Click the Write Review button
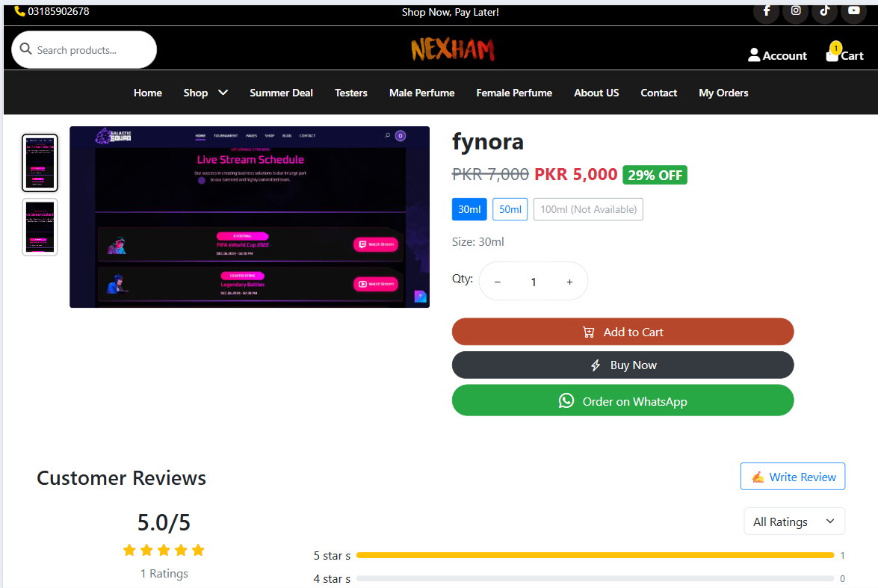 (793, 477)
